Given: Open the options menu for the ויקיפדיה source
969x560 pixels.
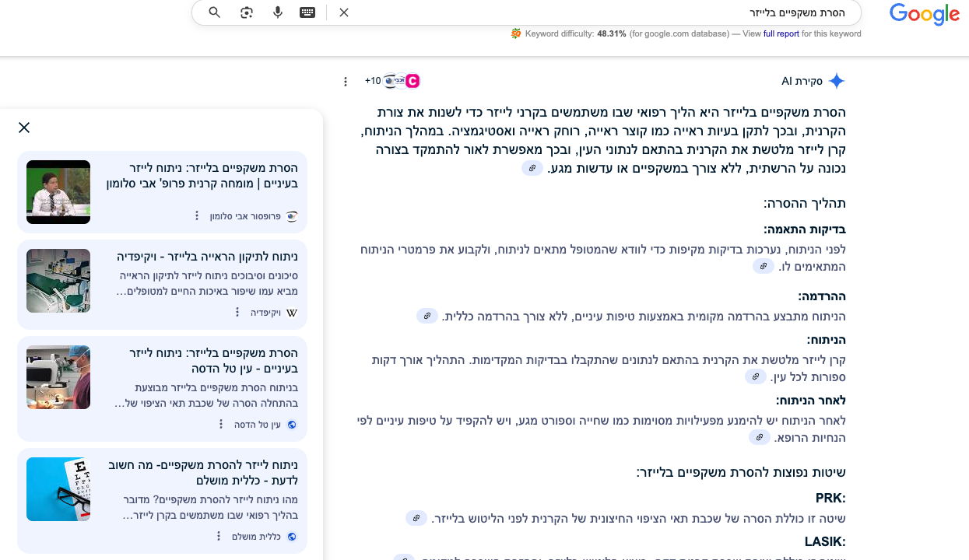Looking at the screenshot, I should pos(237,312).
